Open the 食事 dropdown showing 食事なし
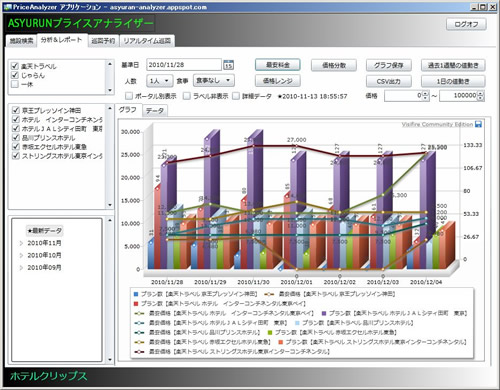 tap(214, 80)
